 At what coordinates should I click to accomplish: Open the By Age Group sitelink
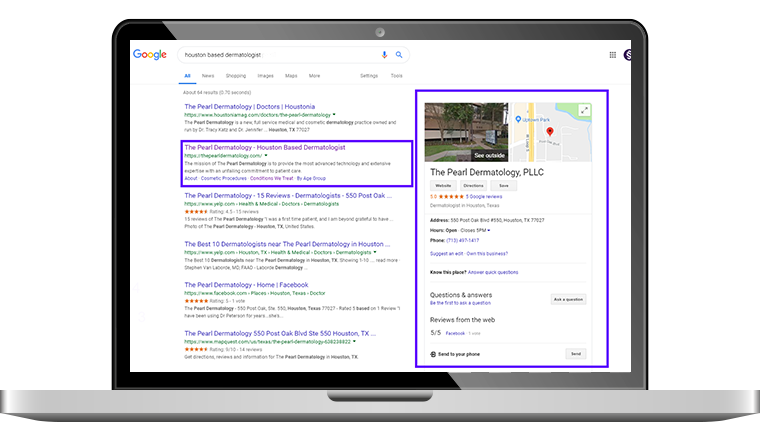click(311, 178)
